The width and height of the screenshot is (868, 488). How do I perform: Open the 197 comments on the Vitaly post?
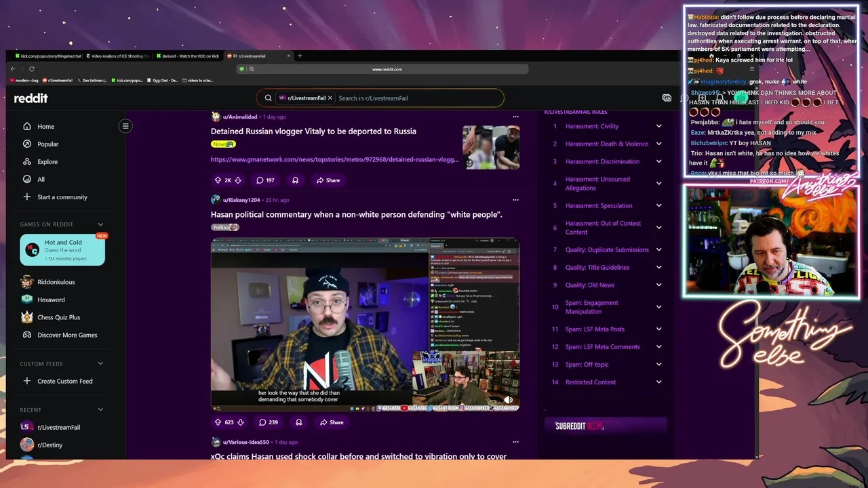tap(265, 180)
